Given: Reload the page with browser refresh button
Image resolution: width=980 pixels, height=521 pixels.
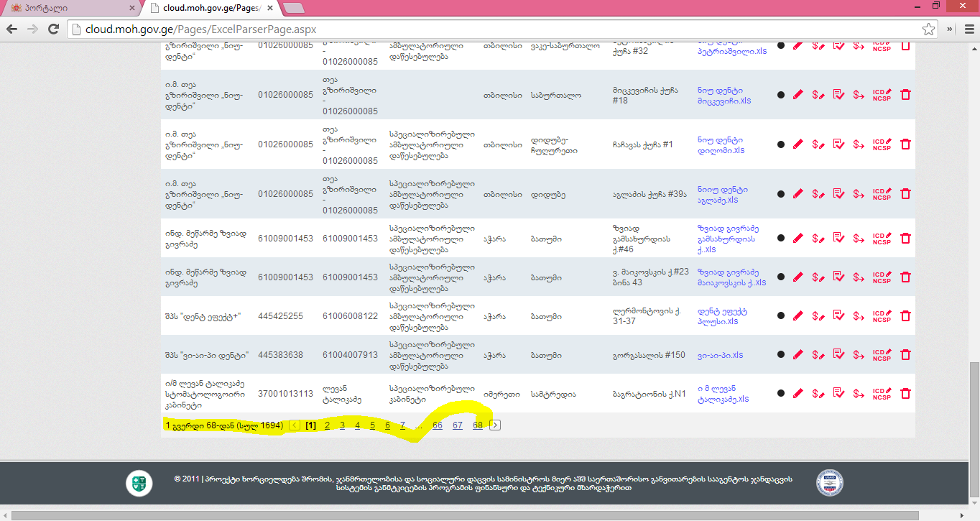Looking at the screenshot, I should [x=53, y=29].
